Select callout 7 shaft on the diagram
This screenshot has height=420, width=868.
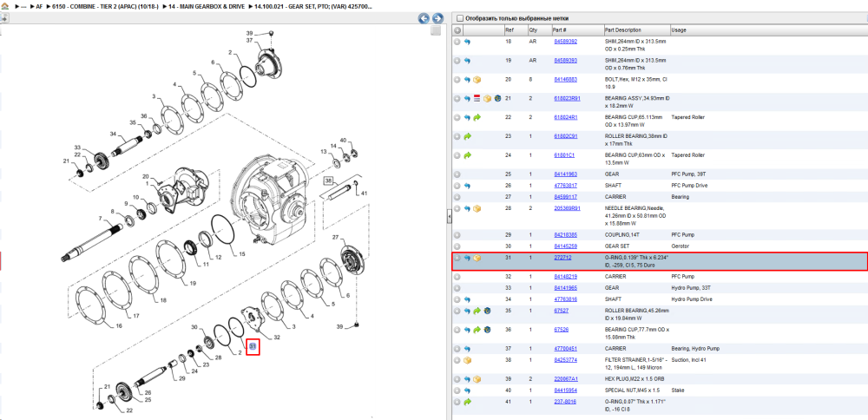click(100, 218)
